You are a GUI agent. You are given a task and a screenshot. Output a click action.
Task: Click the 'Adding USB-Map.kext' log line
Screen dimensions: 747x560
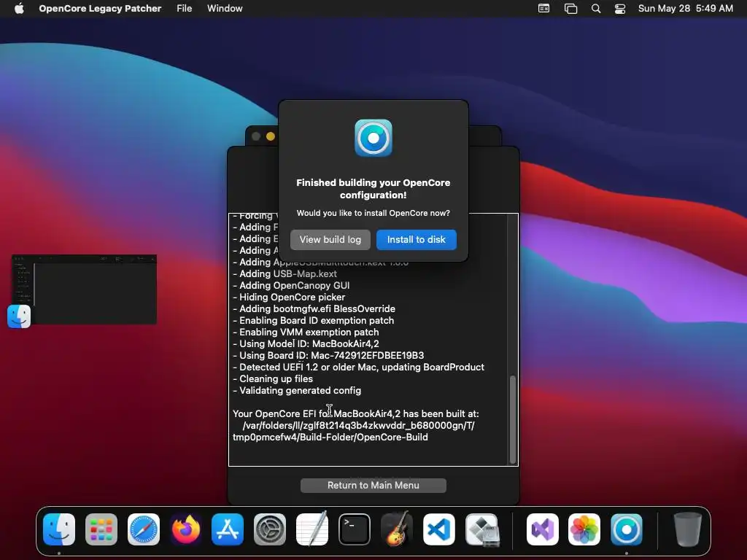tap(285, 274)
